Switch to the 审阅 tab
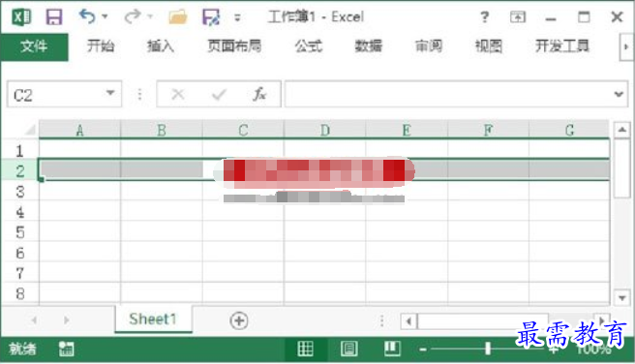This screenshot has height=364, width=635. pos(429,46)
